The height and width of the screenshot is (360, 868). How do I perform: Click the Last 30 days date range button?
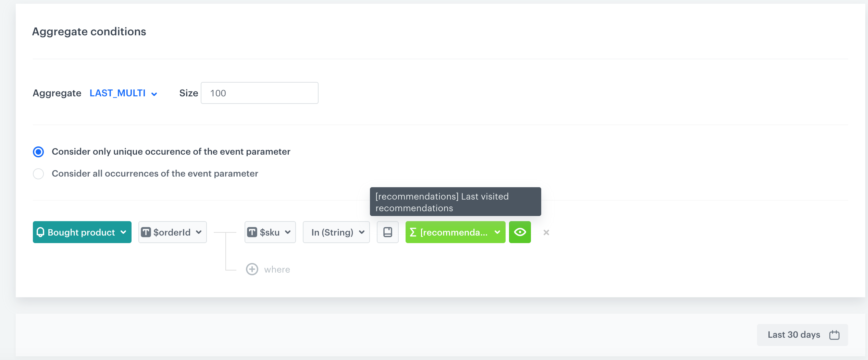tap(794, 335)
